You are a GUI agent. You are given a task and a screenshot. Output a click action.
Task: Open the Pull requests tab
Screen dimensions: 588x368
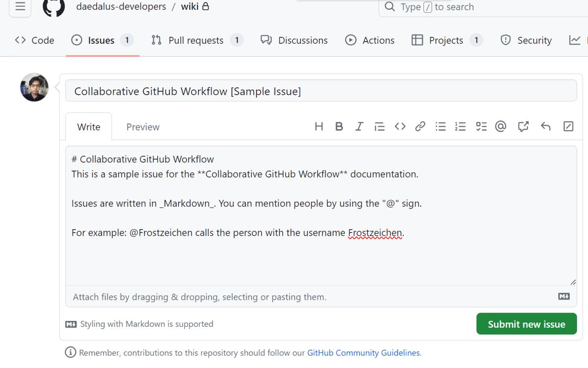(196, 40)
